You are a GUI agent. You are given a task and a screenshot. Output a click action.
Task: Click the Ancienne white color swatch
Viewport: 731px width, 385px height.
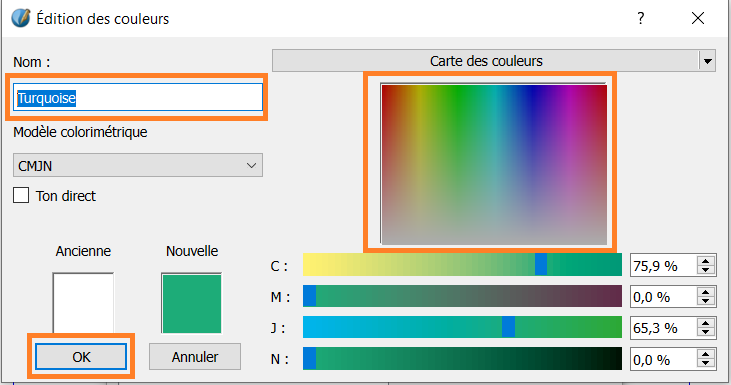click(x=83, y=303)
